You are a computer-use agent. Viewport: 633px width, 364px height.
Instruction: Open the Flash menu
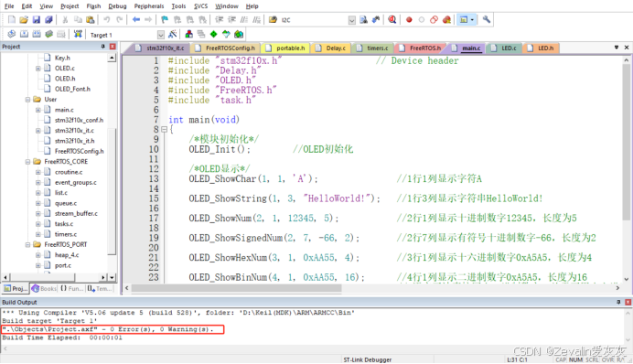click(93, 6)
